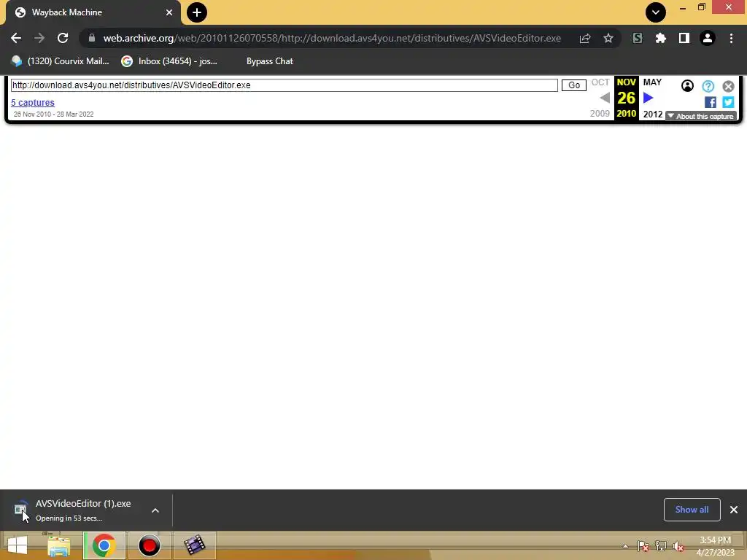Open Action Center flag icon

[x=643, y=546]
